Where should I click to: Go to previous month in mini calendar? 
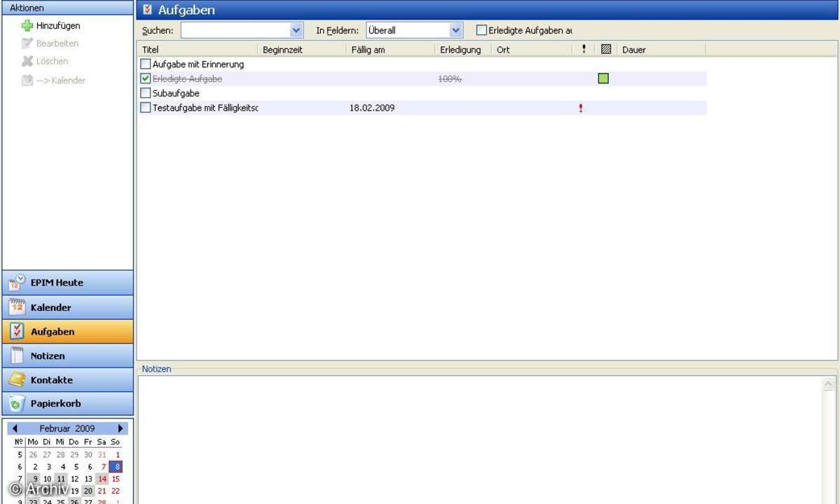click(x=15, y=428)
